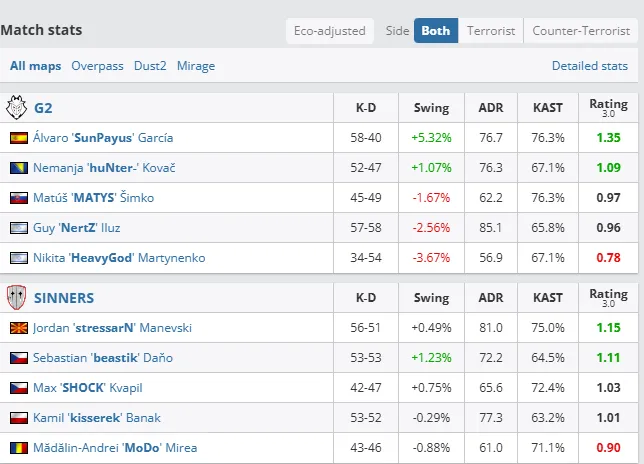The width and height of the screenshot is (644, 464).
Task: Select the Counter-Terrorist side filter
Action: [582, 31]
